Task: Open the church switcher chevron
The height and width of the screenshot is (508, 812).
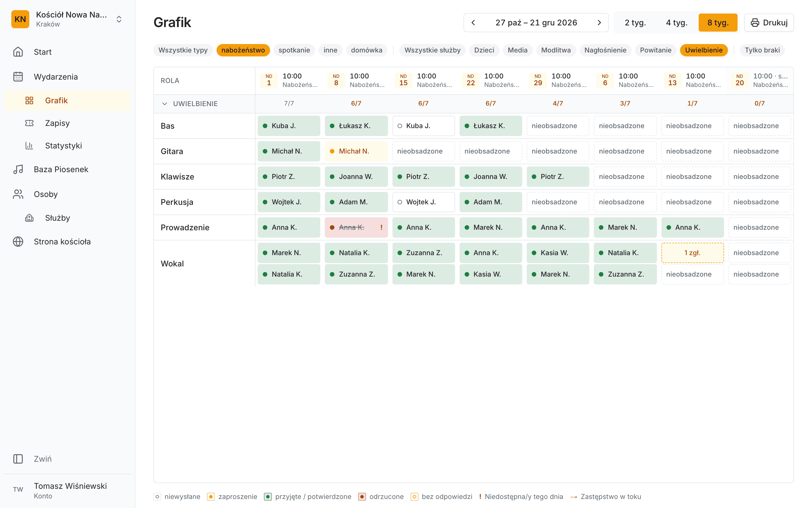Action: click(119, 19)
